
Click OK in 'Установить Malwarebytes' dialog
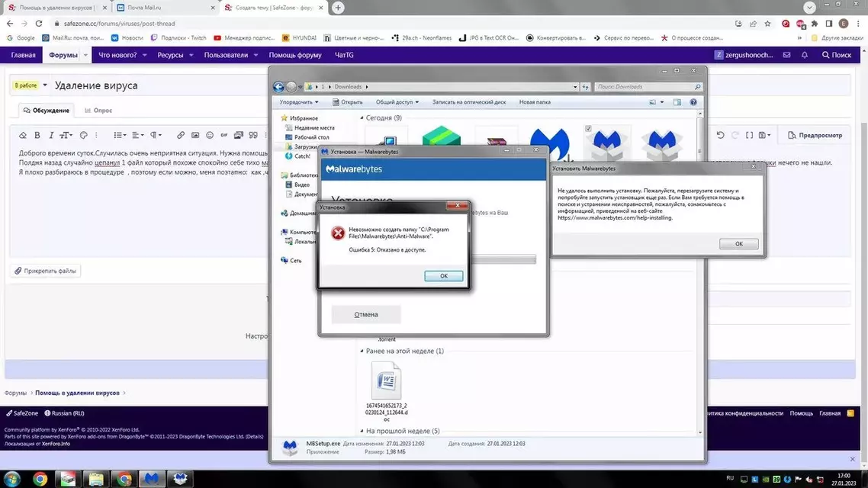[x=738, y=243]
